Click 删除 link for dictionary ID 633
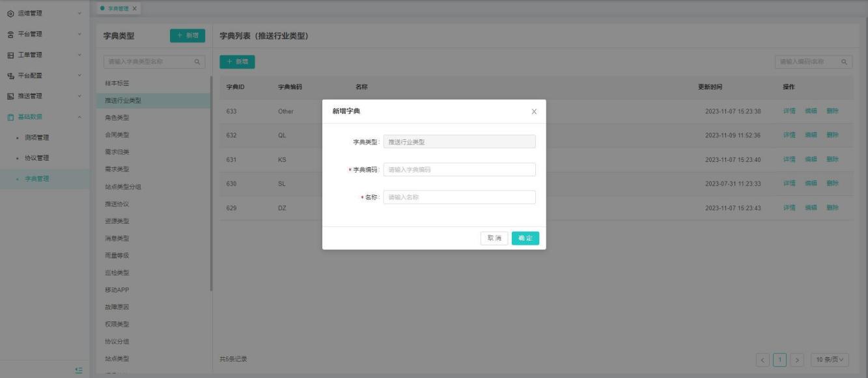Screen dimensions: 868x378 [x=832, y=111]
